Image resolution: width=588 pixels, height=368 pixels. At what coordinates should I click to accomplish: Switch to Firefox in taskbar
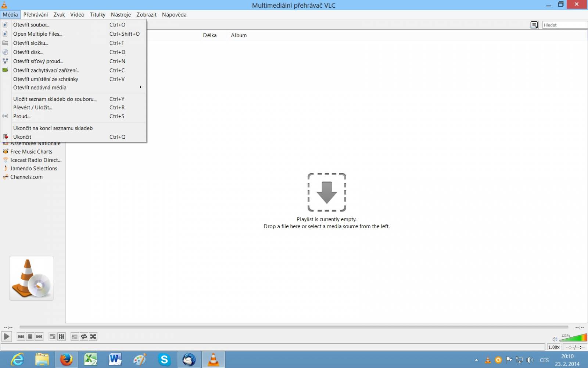pos(67,360)
